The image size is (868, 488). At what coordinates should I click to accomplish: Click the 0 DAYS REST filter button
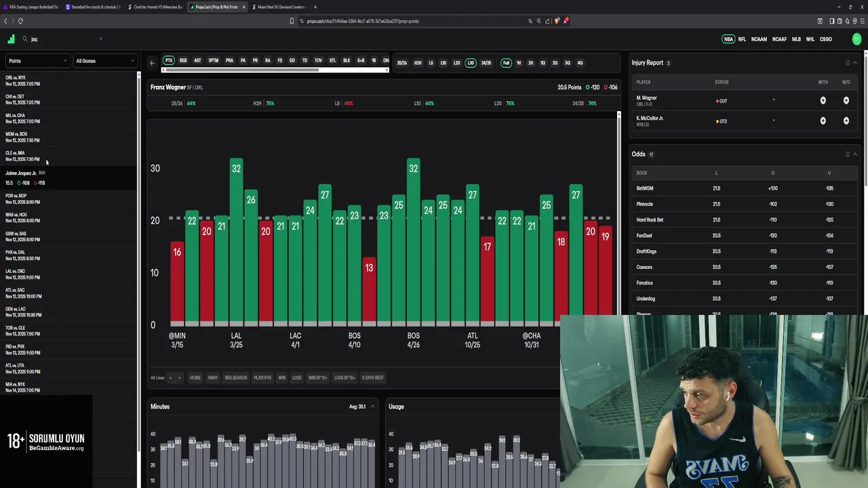[373, 378]
